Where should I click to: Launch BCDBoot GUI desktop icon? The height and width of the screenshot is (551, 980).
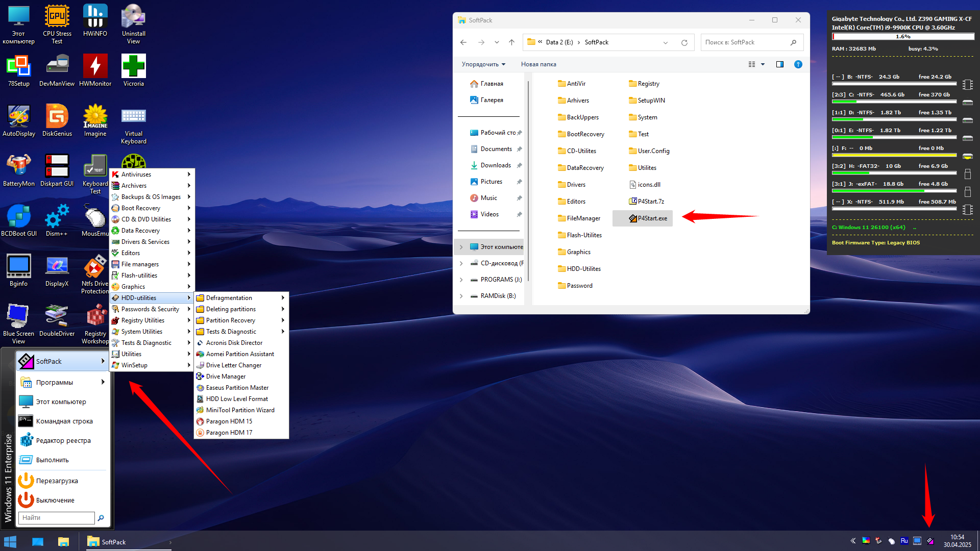pos(19,220)
